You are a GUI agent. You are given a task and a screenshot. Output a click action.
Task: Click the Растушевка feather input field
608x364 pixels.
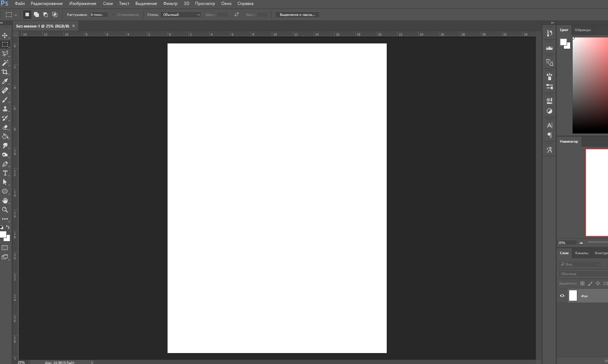pyautogui.click(x=99, y=14)
